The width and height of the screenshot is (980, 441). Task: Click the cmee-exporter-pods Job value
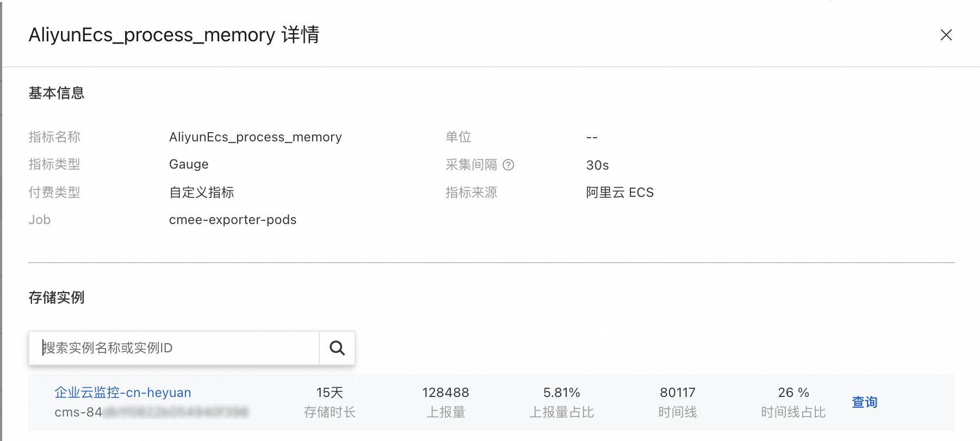pos(232,220)
